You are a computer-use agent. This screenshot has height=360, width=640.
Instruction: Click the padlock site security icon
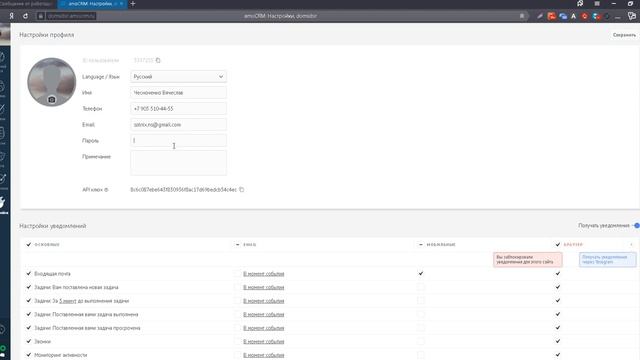40,16
